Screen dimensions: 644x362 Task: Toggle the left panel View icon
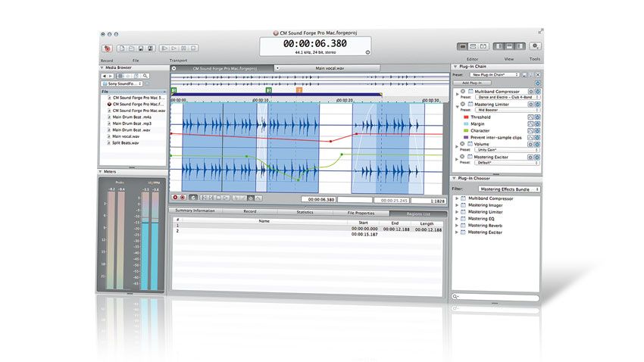pyautogui.click(x=499, y=46)
